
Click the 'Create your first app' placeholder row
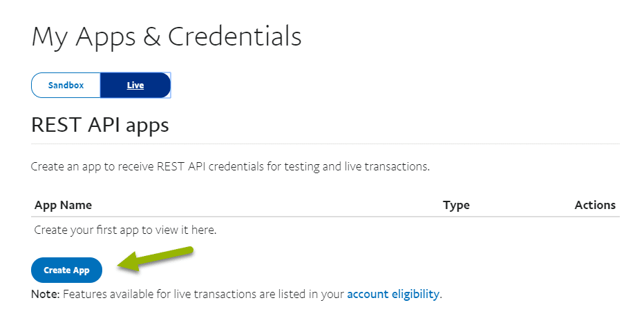point(125,230)
